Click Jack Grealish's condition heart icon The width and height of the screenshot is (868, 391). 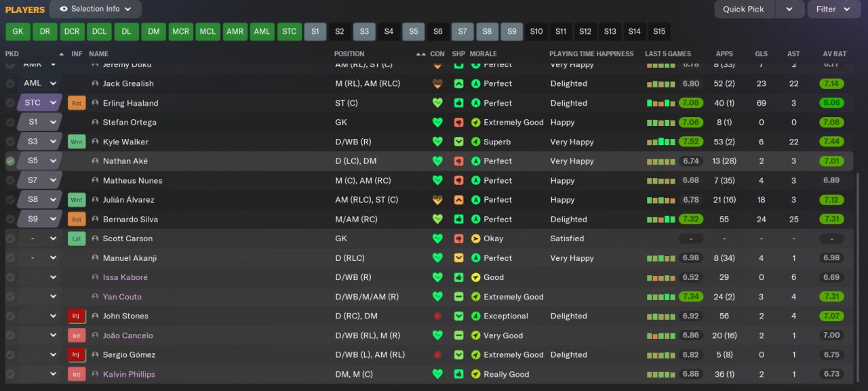click(x=437, y=84)
